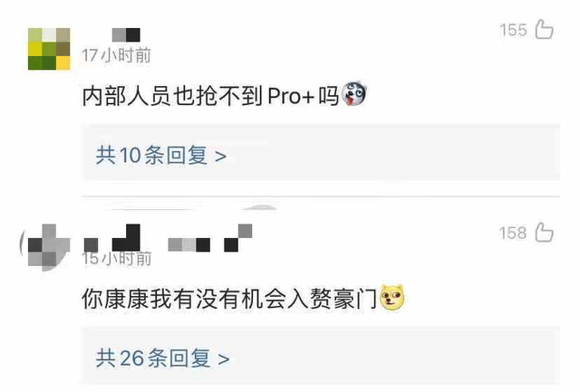The height and width of the screenshot is (392, 580).
Task: Like the comment with 155 likes
Action: tap(544, 29)
